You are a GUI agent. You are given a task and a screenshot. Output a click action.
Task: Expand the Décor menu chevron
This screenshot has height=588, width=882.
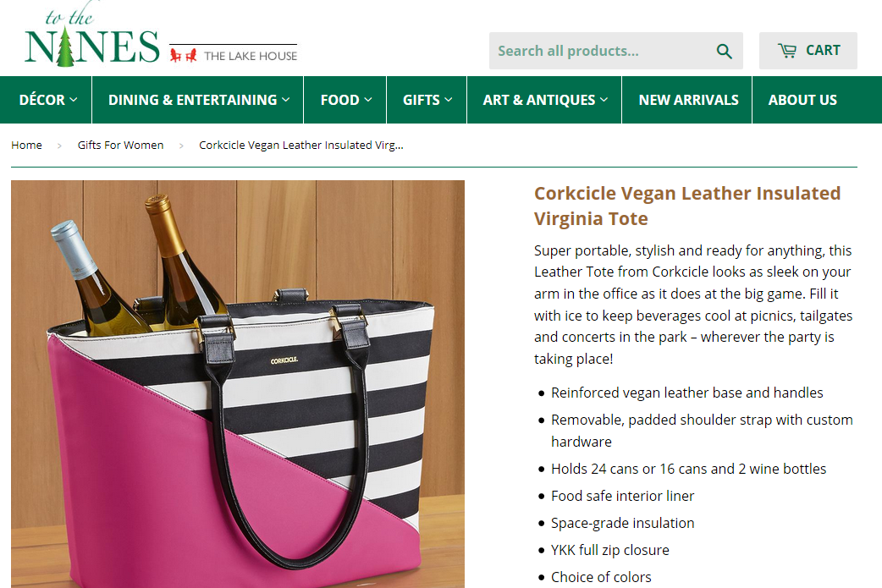(73, 100)
